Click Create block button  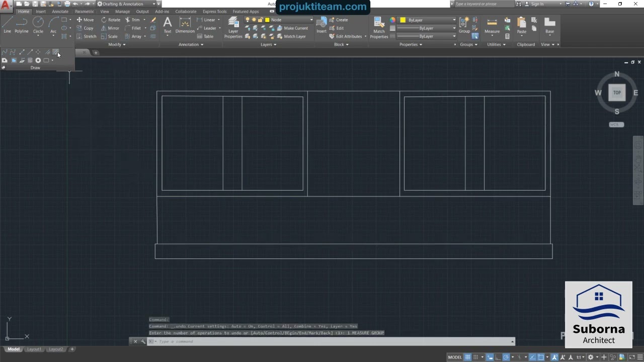[338, 20]
